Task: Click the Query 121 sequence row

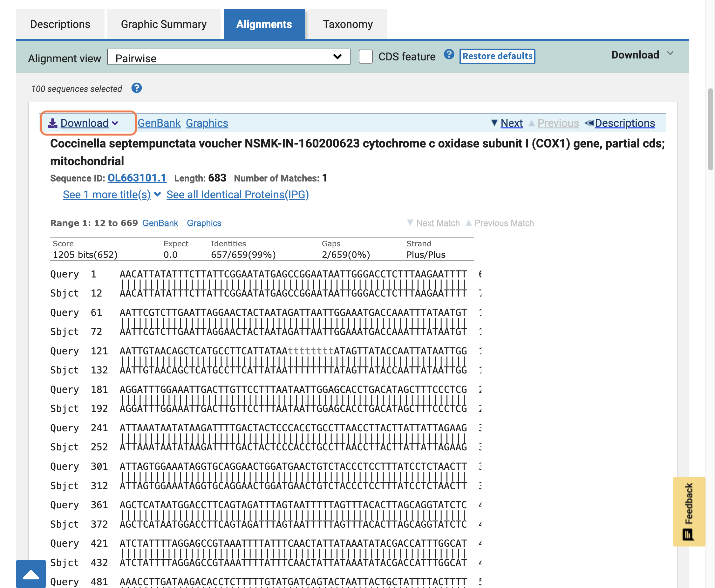Action: (266, 351)
